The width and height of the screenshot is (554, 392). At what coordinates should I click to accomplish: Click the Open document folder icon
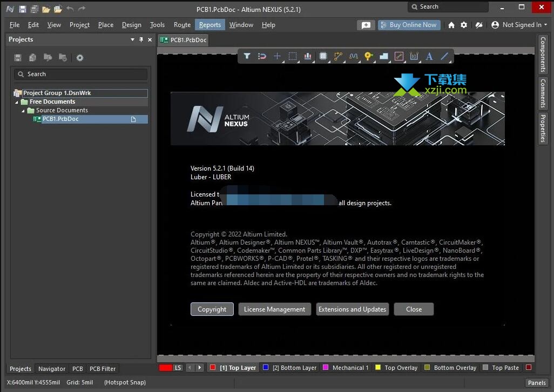[x=46, y=9]
